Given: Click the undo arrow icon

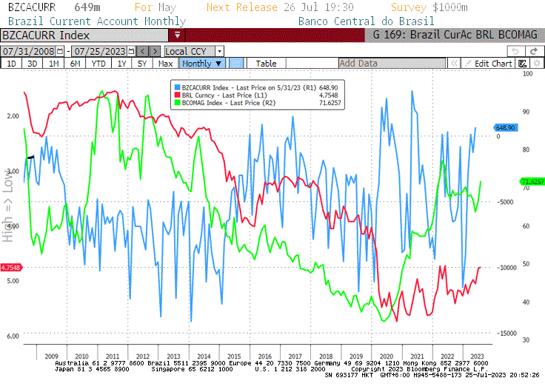Looking at the screenshot, I should (x=515, y=51).
